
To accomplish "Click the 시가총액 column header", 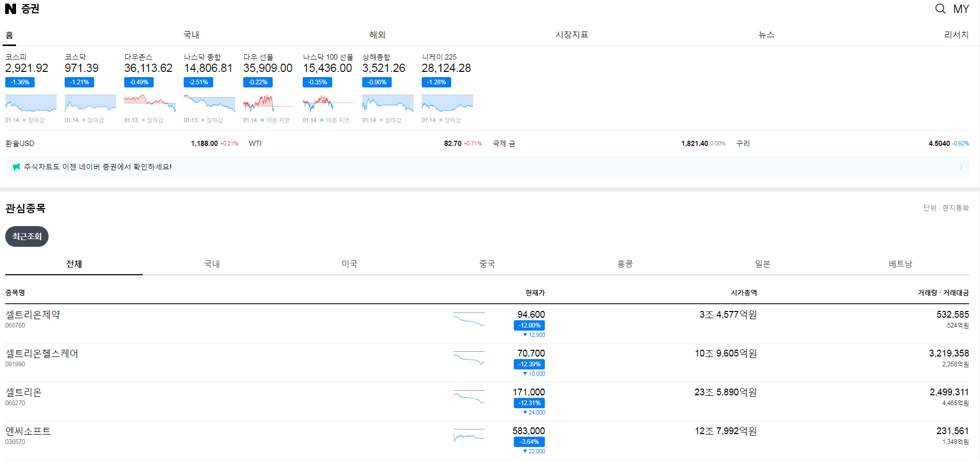I will tap(744, 293).
